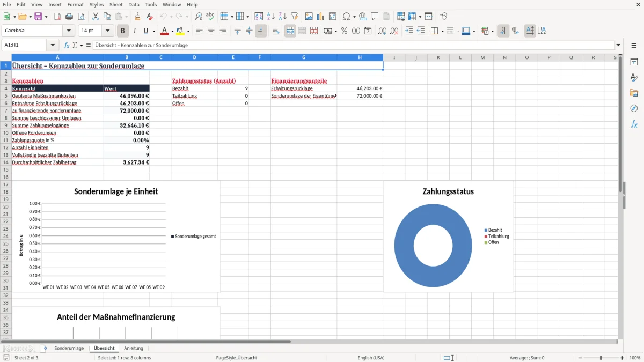Open the File menu

pyautogui.click(x=6, y=4)
